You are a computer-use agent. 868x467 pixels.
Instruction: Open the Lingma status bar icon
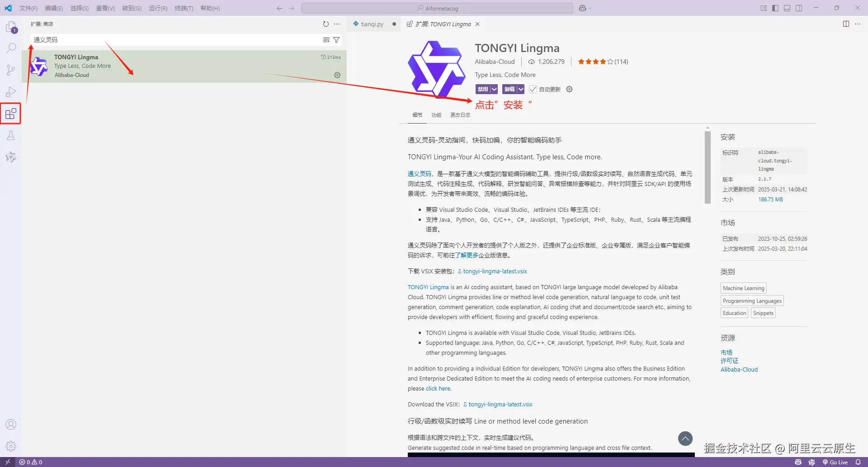point(812,462)
